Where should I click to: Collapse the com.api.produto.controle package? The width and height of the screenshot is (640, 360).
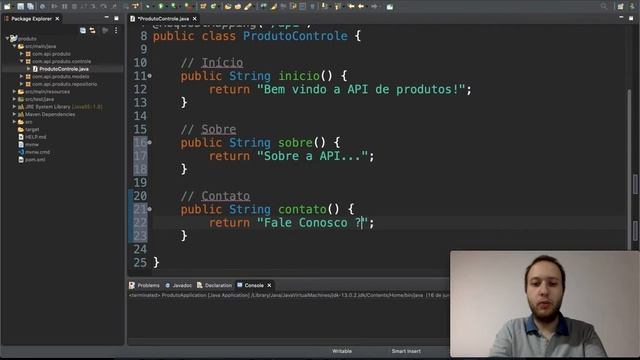point(22,61)
